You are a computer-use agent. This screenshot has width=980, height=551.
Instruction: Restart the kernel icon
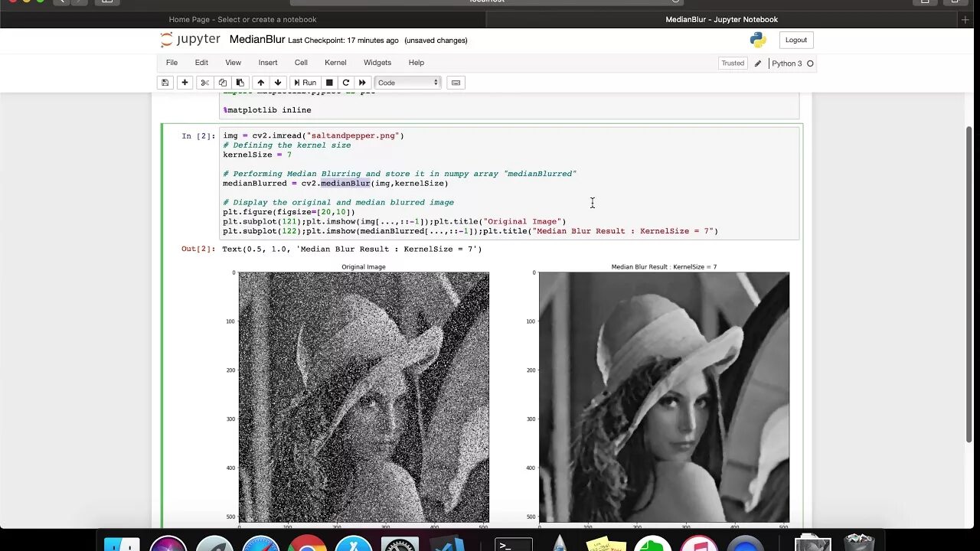point(346,83)
